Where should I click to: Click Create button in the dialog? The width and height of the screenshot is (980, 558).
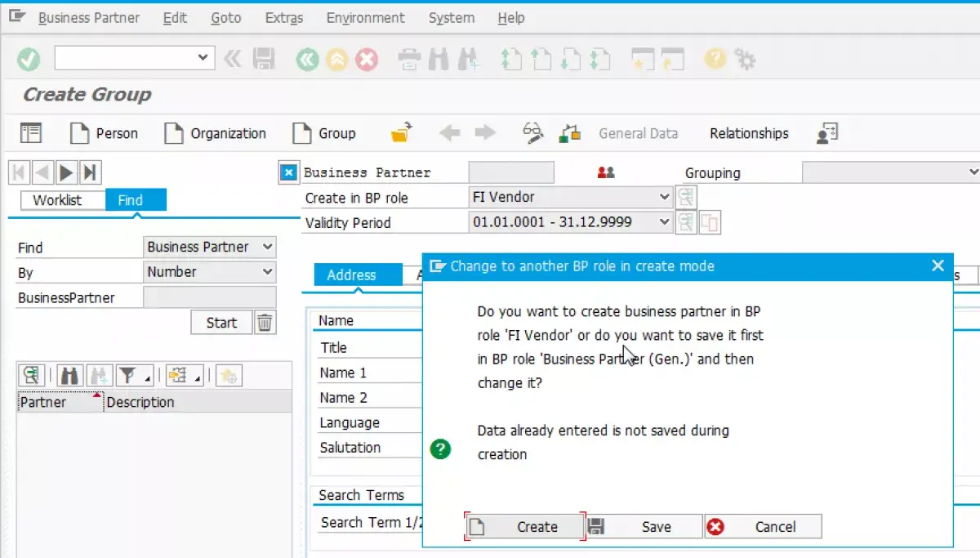pos(525,527)
